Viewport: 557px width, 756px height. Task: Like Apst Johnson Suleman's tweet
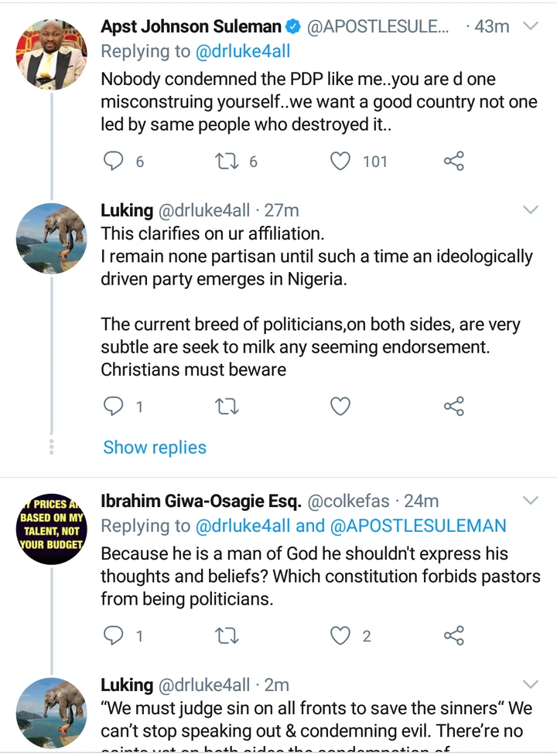pos(340,161)
